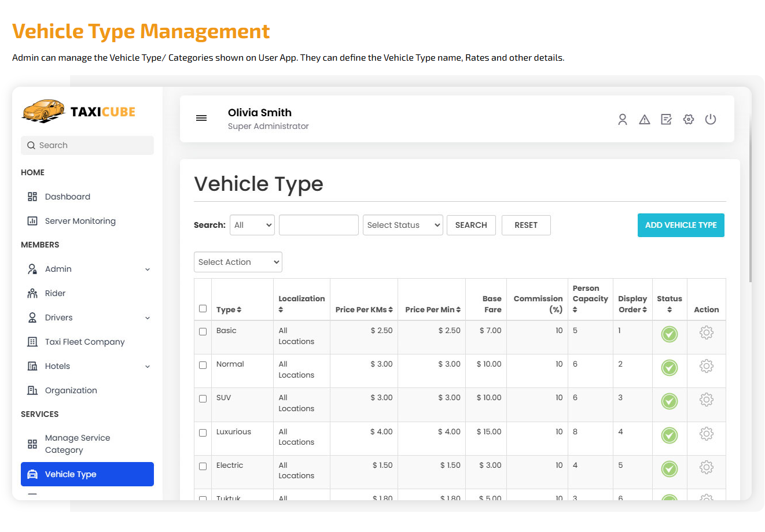This screenshot has width=765, height=532.
Task: Click the 'Olivia Smith' user name
Action: (x=260, y=113)
